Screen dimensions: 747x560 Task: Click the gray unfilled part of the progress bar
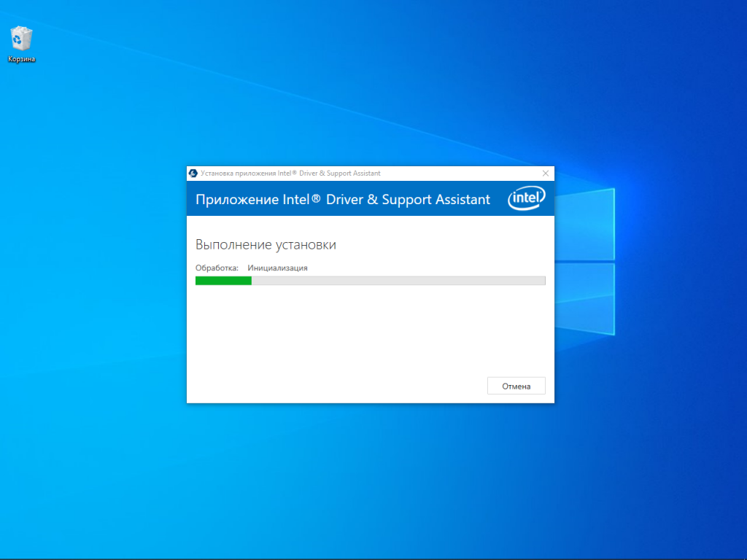point(398,281)
